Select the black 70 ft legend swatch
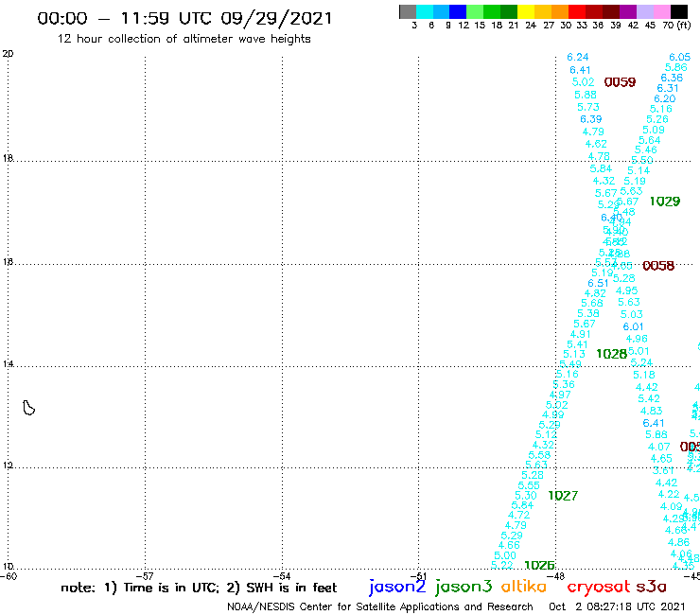Image resolution: width=700 pixels, height=615 pixels. click(x=679, y=11)
